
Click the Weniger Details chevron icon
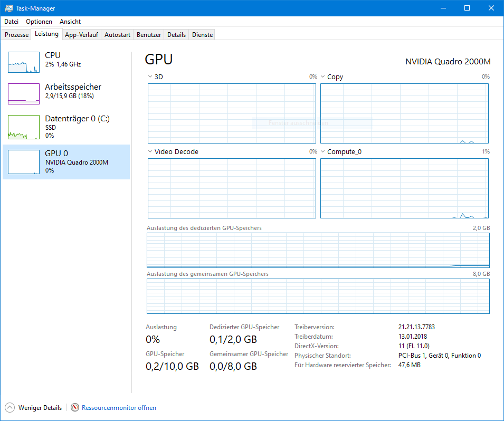pyautogui.click(x=9, y=407)
